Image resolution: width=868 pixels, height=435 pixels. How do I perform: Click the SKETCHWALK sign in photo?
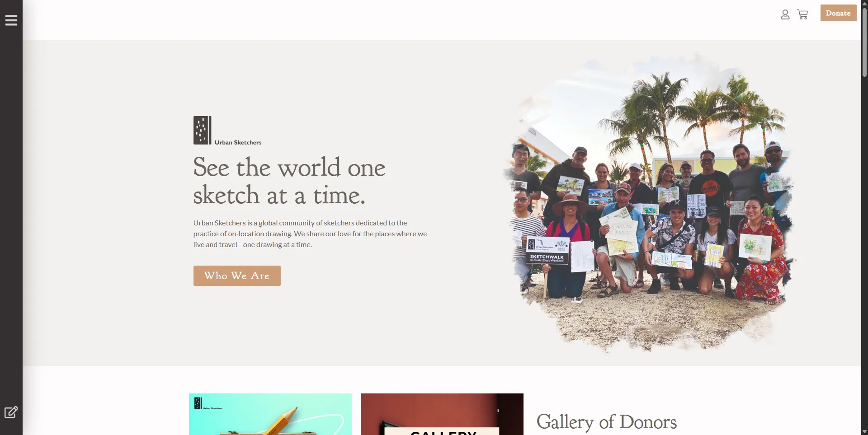(x=547, y=251)
